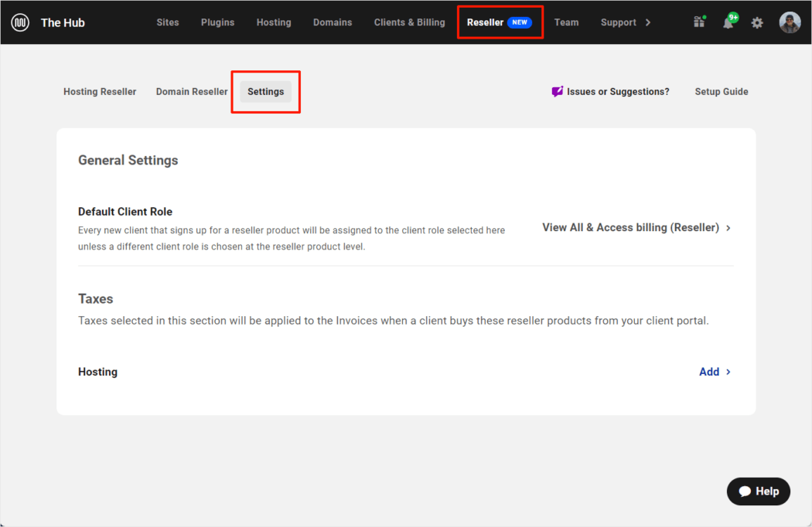This screenshot has width=812, height=527.
Task: Open Default Client Role chevron arrow
Action: coord(728,228)
